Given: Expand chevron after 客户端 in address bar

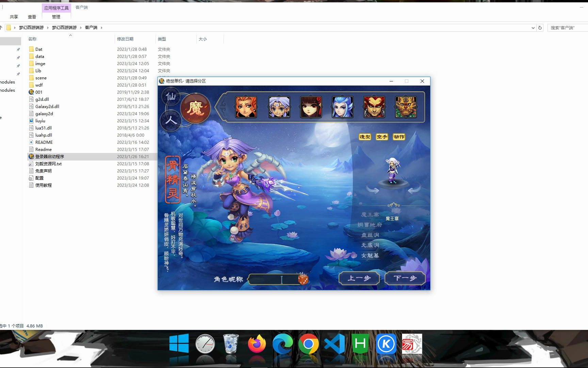Looking at the screenshot, I should [101, 28].
